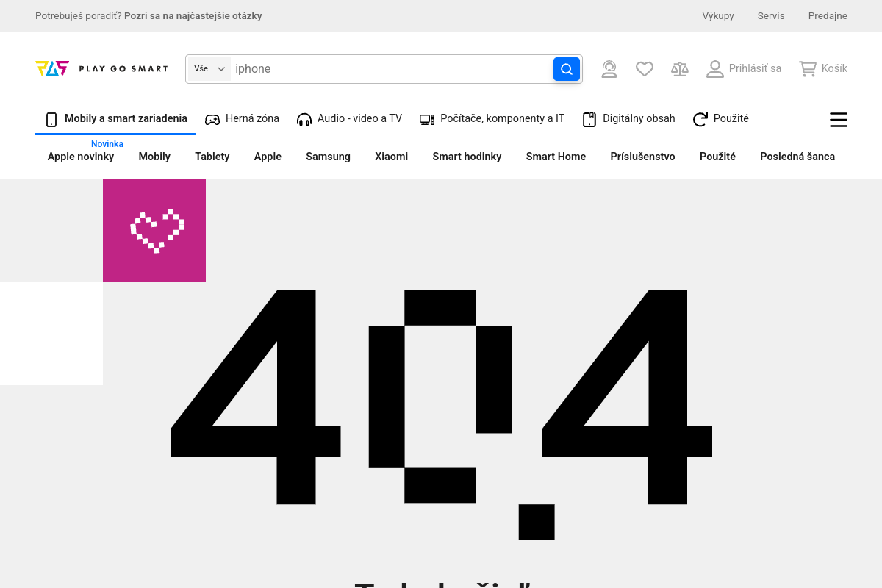Screen dimensions: 882x588
Task: Click the phone icon beside Mobily a smart zariadenia
Action: [51, 120]
